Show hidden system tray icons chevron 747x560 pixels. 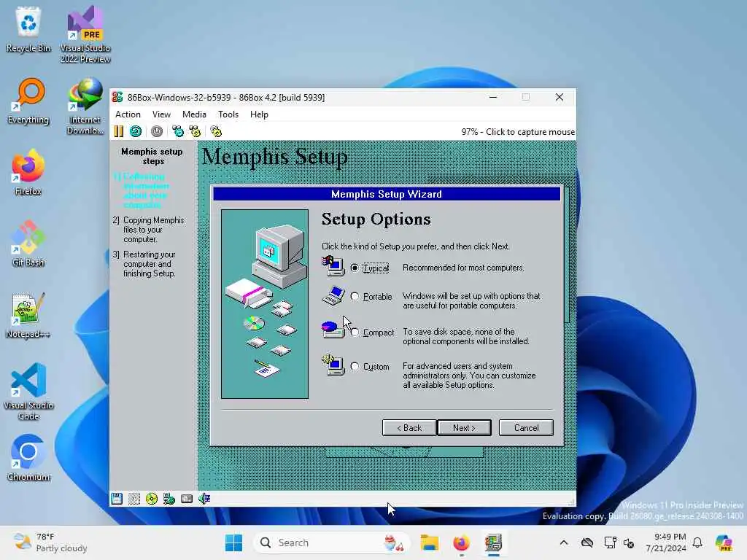click(564, 542)
